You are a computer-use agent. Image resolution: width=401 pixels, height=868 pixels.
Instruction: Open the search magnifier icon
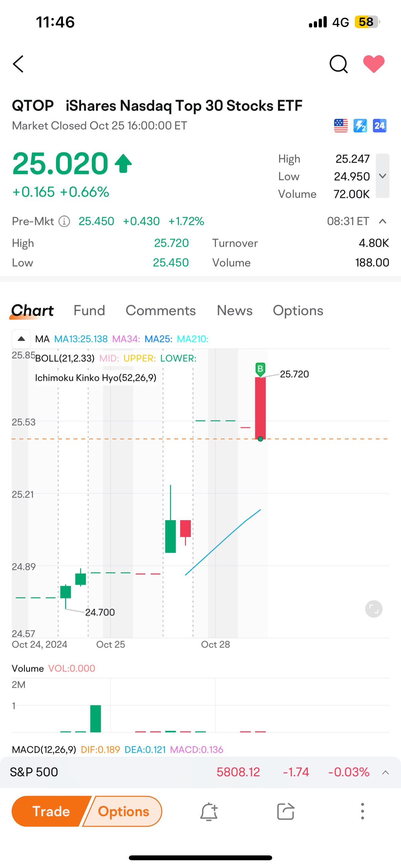(338, 64)
